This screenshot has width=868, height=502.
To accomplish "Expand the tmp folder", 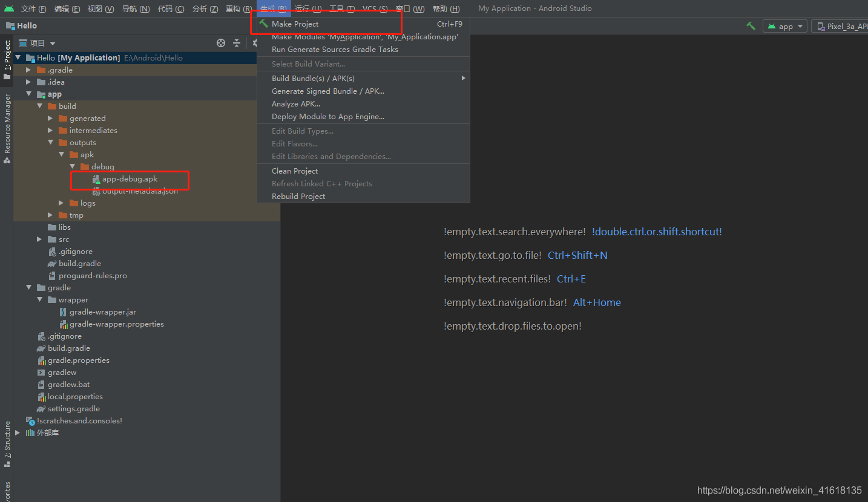I will (x=50, y=215).
